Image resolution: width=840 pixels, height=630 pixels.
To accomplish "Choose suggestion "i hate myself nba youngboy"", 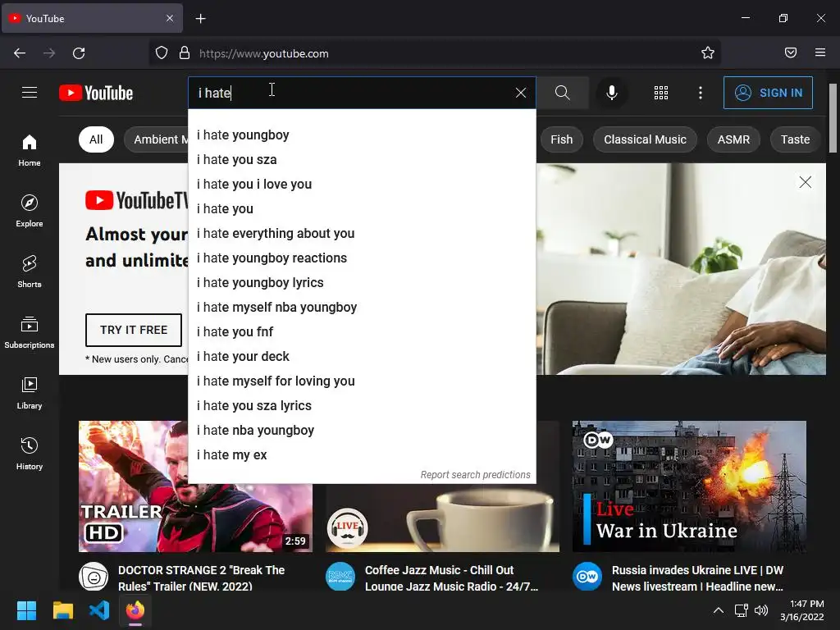I will 362,308.
